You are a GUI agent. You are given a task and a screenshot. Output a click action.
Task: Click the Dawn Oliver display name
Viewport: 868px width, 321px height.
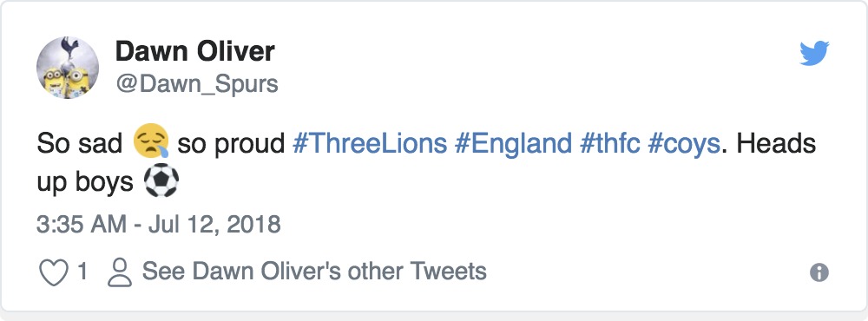pyautogui.click(x=194, y=52)
